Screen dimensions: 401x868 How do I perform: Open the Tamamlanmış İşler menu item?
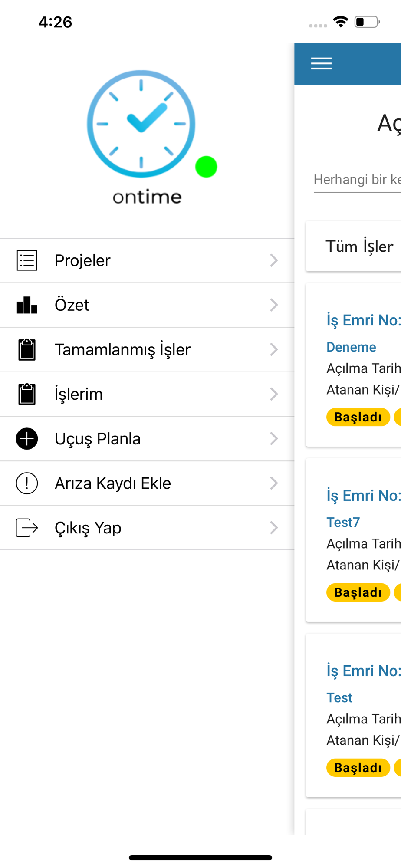pyautogui.click(x=123, y=349)
